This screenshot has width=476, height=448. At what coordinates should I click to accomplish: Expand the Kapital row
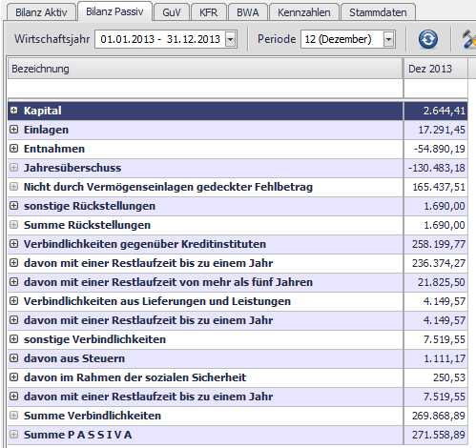13,111
